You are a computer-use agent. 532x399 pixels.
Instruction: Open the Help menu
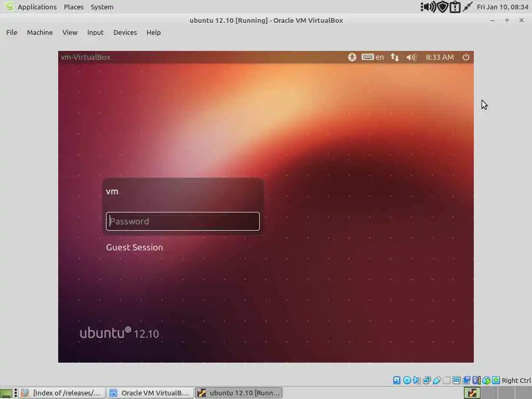coord(153,33)
